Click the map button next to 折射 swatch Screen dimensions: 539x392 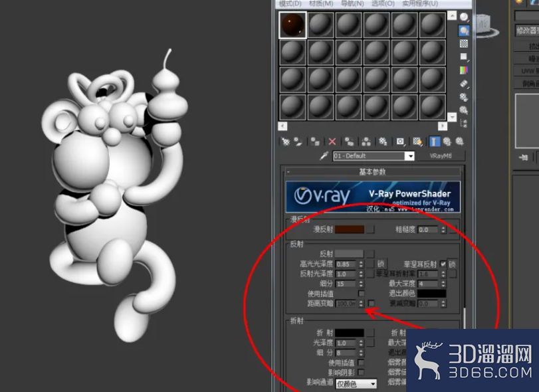click(x=370, y=333)
